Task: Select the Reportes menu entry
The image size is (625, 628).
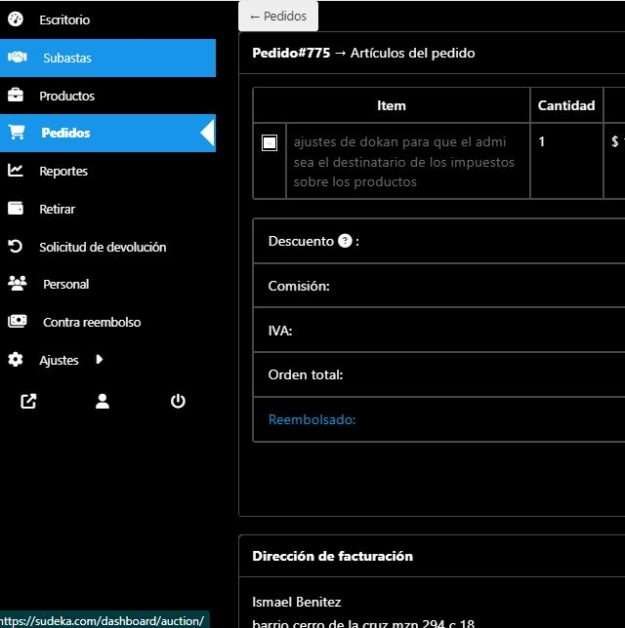Action: click(x=108, y=171)
